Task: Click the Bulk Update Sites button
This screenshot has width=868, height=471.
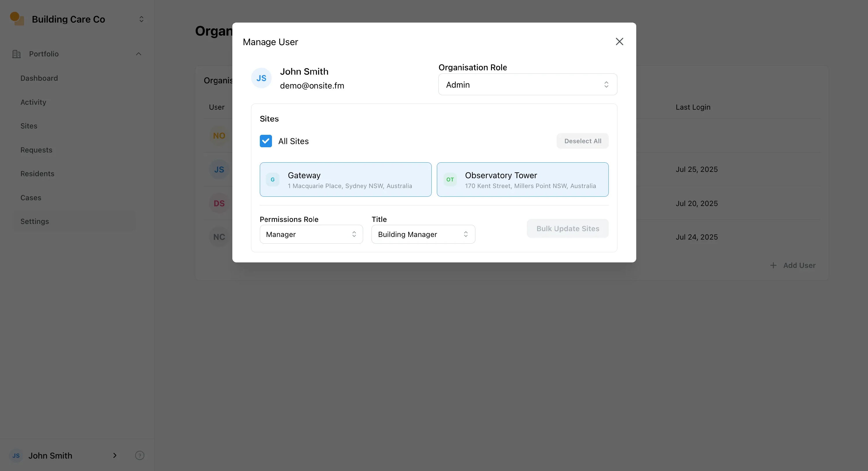Action: tap(567, 229)
